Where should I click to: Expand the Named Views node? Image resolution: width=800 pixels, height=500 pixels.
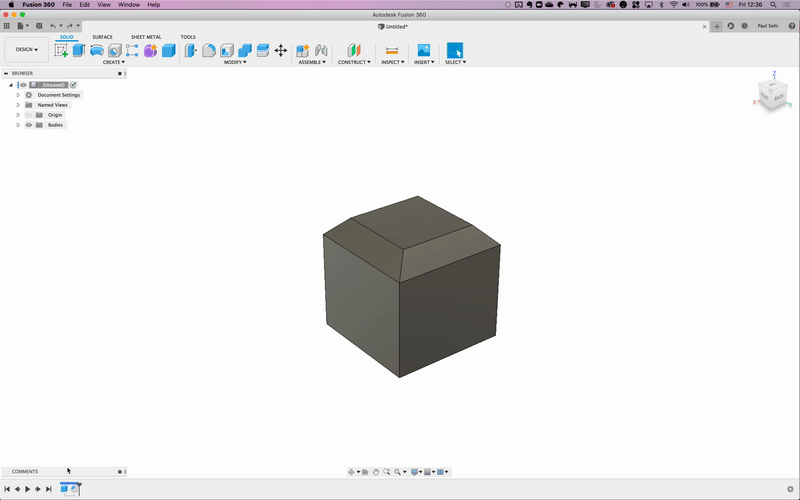(18, 105)
